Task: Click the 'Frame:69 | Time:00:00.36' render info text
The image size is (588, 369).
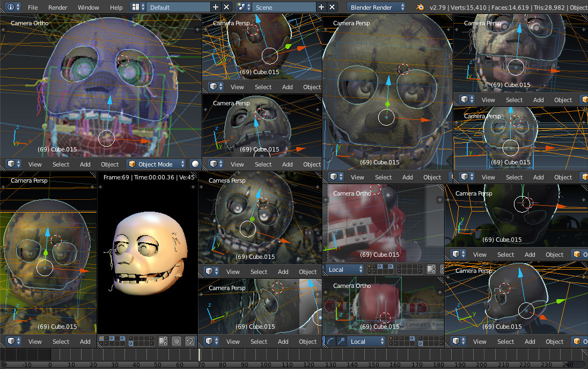Action: [x=139, y=177]
